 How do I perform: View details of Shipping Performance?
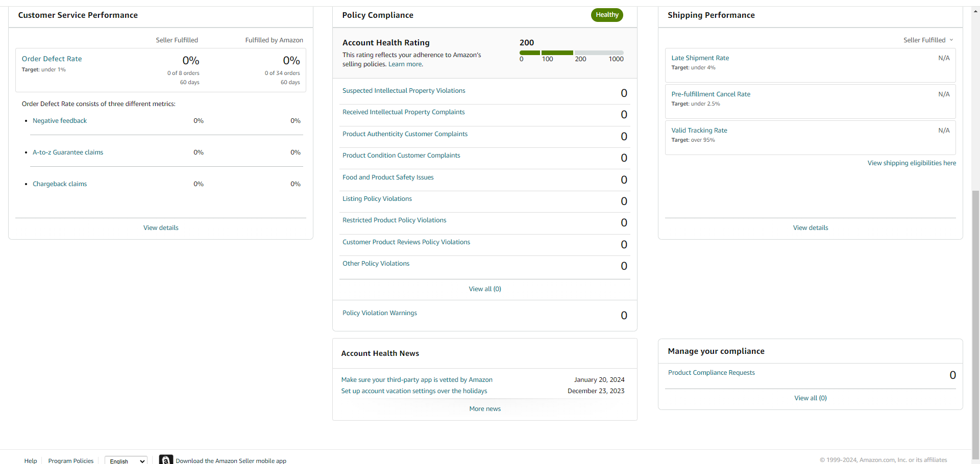(811, 228)
